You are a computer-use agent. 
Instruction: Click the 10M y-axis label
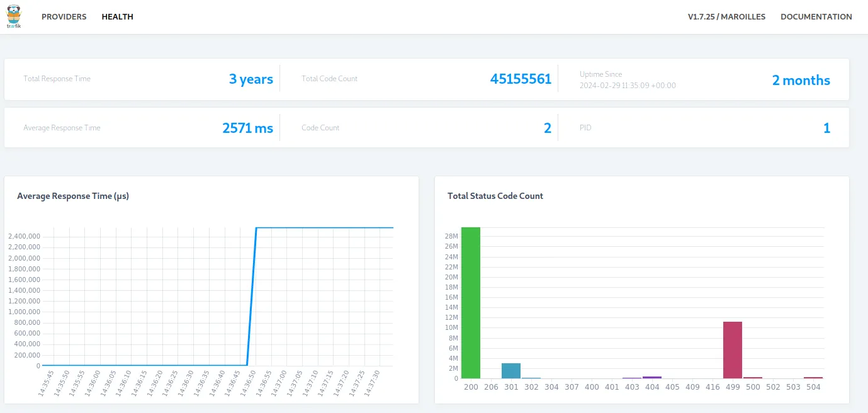(451, 328)
